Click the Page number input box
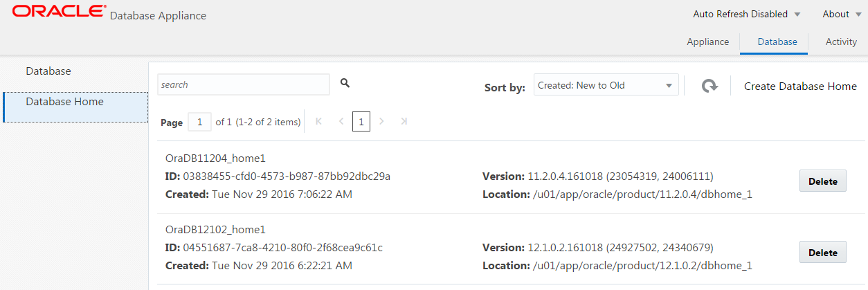 coord(199,122)
